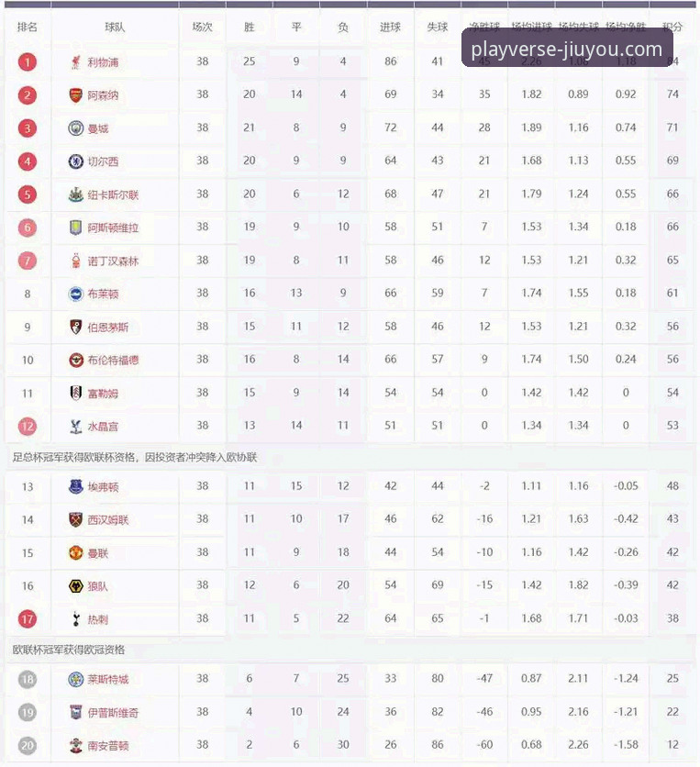Click the Arsenal club crest icon
The image size is (700, 767).
(x=75, y=95)
